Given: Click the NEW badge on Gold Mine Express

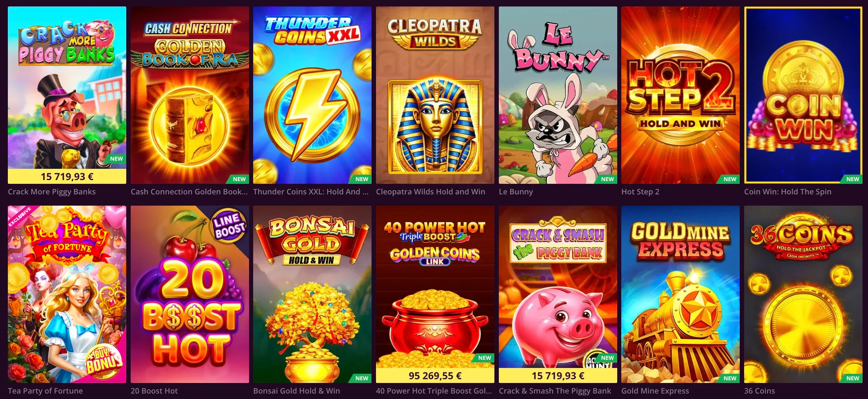Looking at the screenshot, I should (x=729, y=378).
